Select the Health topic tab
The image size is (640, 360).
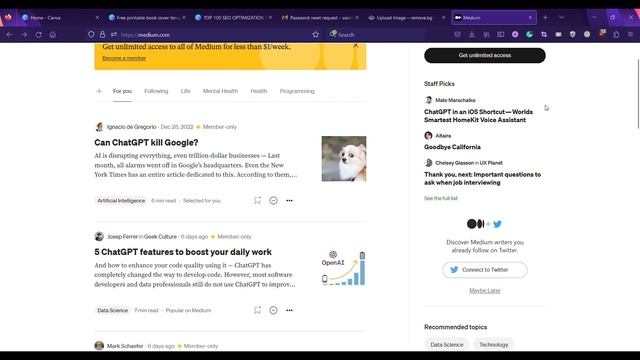point(259,91)
